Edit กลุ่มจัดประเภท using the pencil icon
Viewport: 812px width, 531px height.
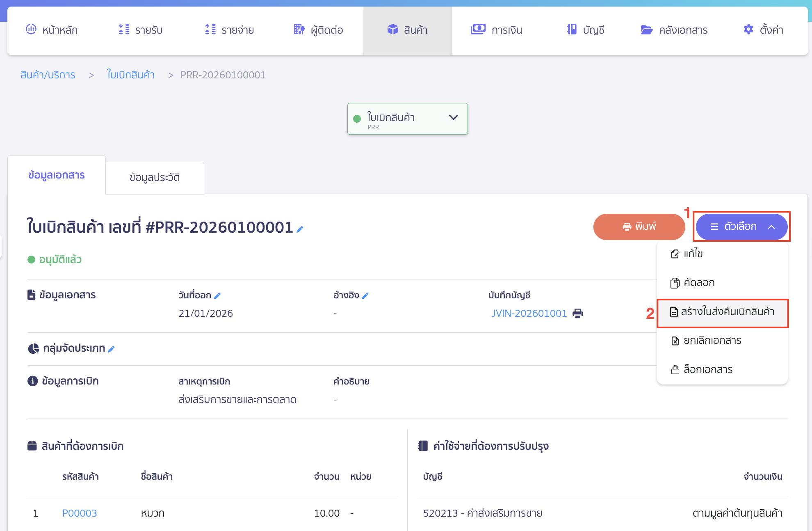pos(112,349)
